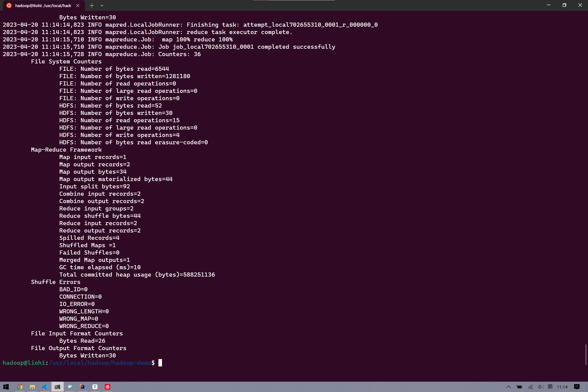Open Typora from taskbar
The image size is (588, 392).
tap(95, 387)
